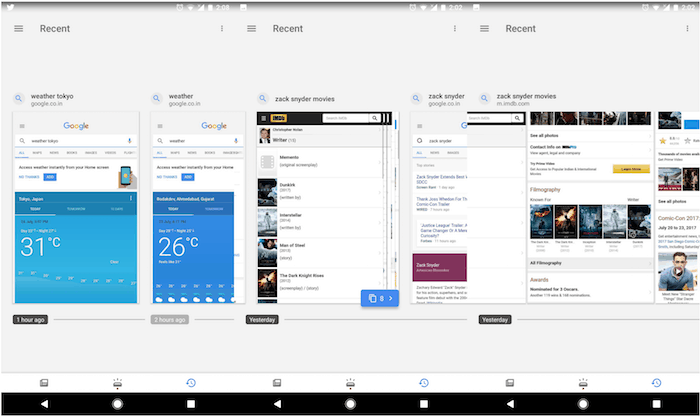The width and height of the screenshot is (700, 416).
Task: Select 'The Dark Knight Rises' row
Action: (320, 283)
